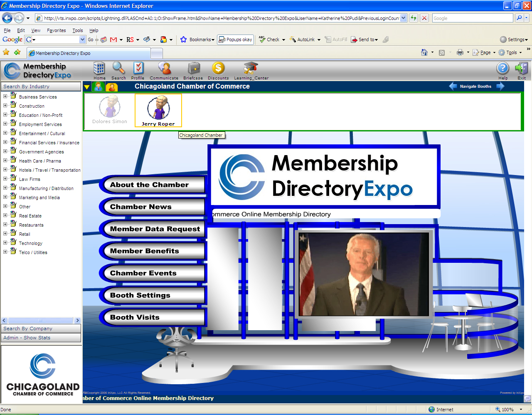Click the Booth Settings button
Viewport: 532px width, 415px height.
(153, 295)
